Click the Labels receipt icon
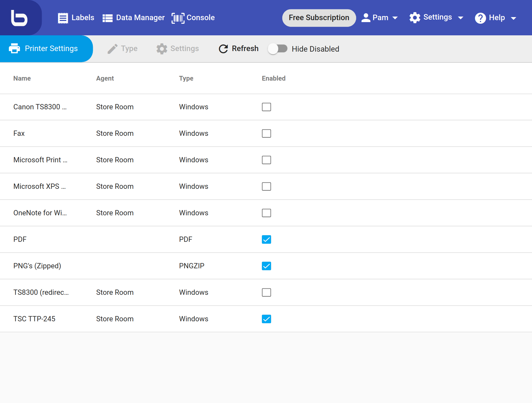The image size is (532, 403). [x=63, y=18]
